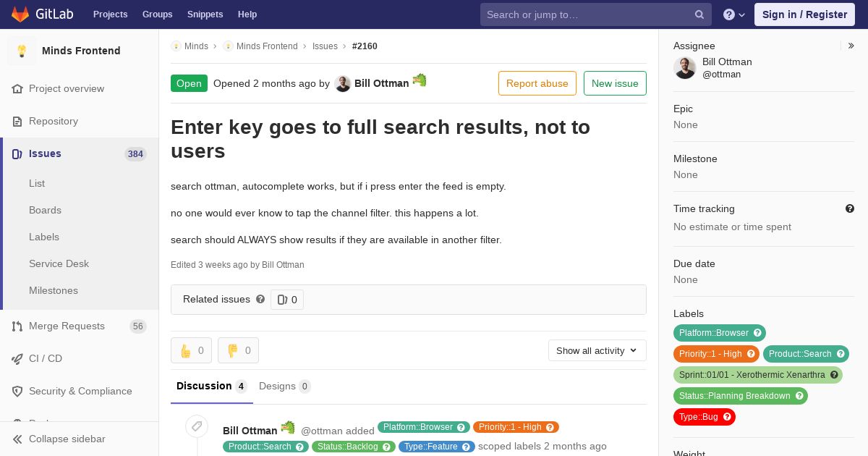Viewport: 868px width, 456px height.
Task: Click the Status::Backlog label in activity
Action: [x=354, y=447]
